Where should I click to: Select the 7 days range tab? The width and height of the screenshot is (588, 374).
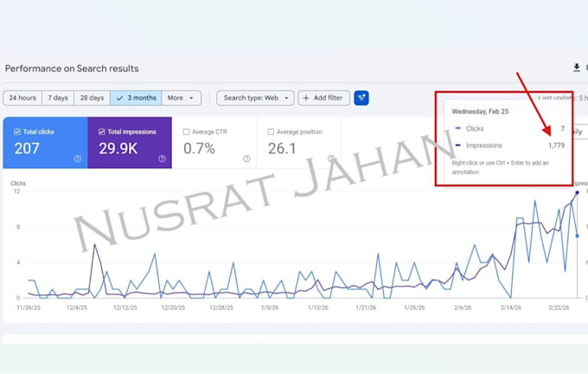(58, 98)
